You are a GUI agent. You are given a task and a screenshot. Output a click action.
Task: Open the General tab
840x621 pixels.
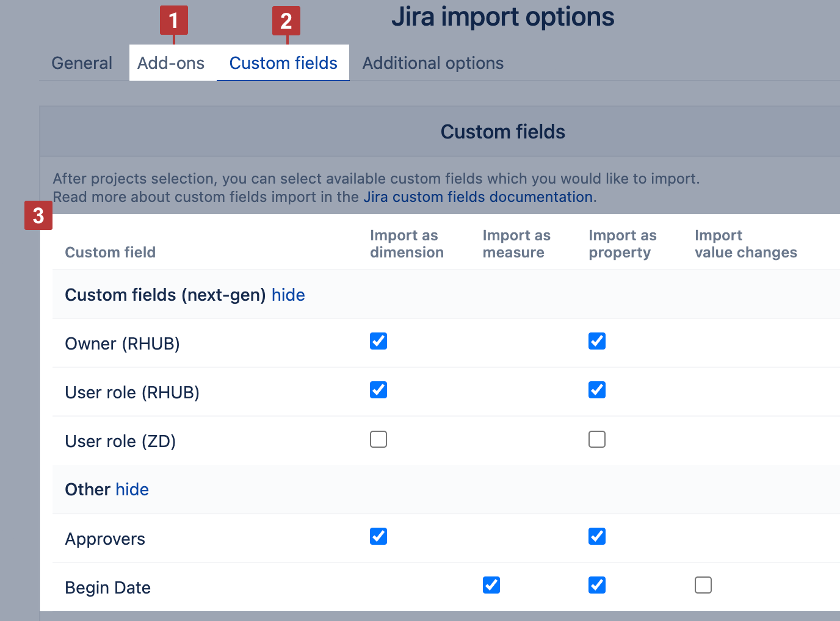pos(82,63)
